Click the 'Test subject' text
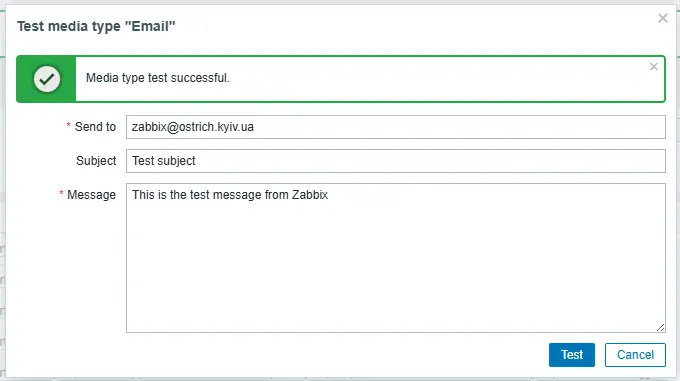Viewport: 680px width, 381px height. [x=164, y=161]
